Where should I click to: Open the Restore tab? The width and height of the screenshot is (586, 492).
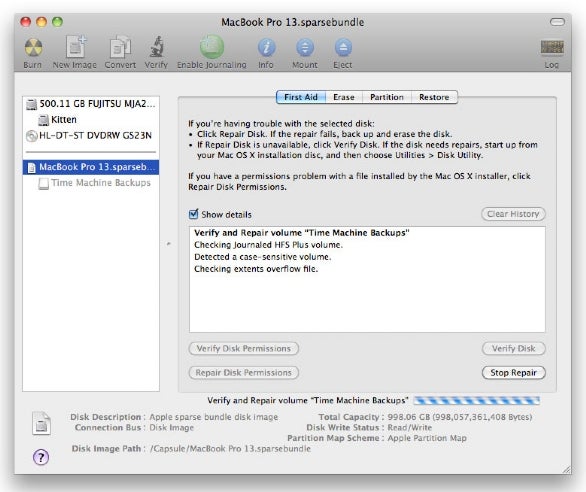434,97
